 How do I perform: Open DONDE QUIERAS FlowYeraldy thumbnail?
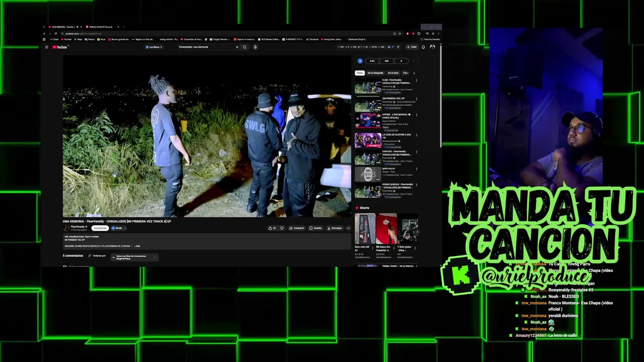[368, 192]
